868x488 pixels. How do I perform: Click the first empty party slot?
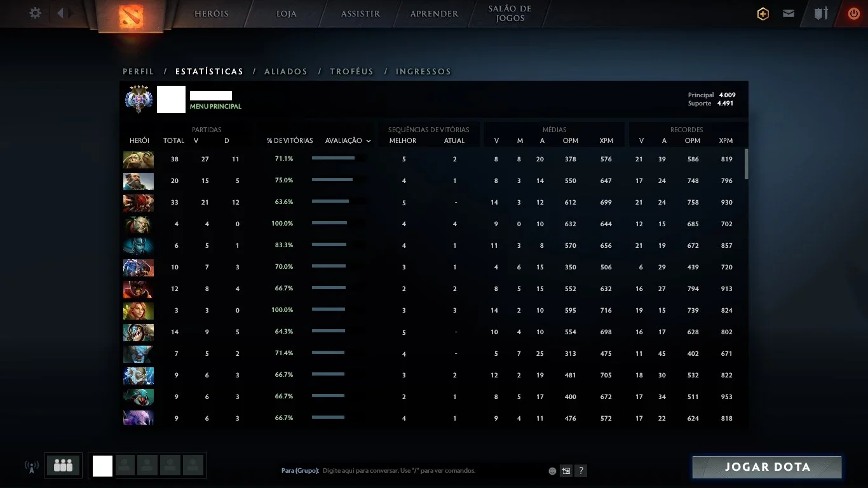pyautogui.click(x=125, y=465)
